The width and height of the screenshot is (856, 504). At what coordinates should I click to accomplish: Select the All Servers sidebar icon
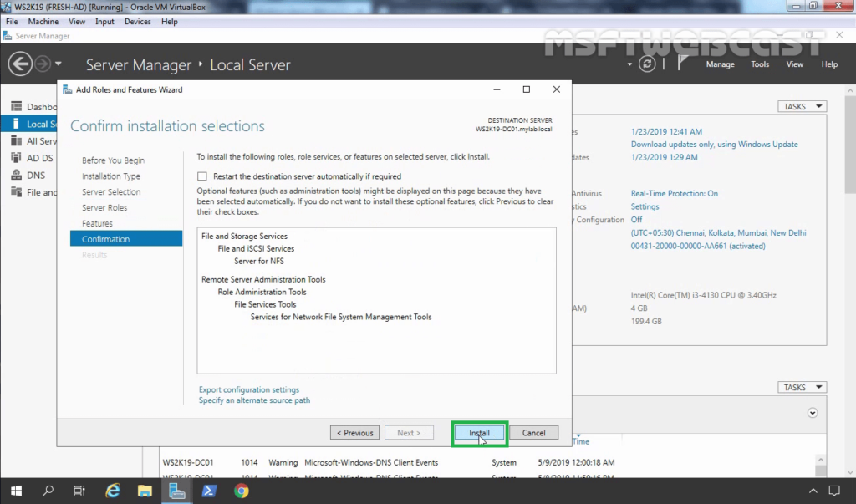pos(17,141)
